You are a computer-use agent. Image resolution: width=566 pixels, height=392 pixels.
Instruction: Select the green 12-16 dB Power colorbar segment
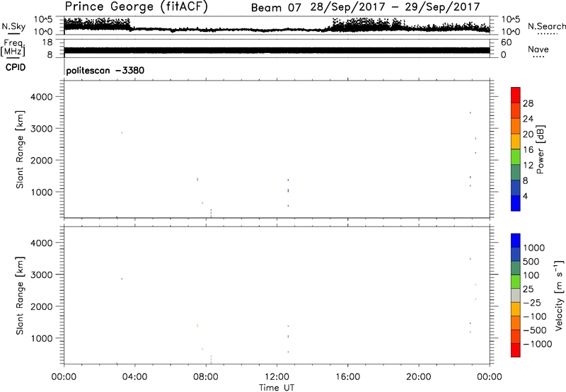(x=516, y=156)
